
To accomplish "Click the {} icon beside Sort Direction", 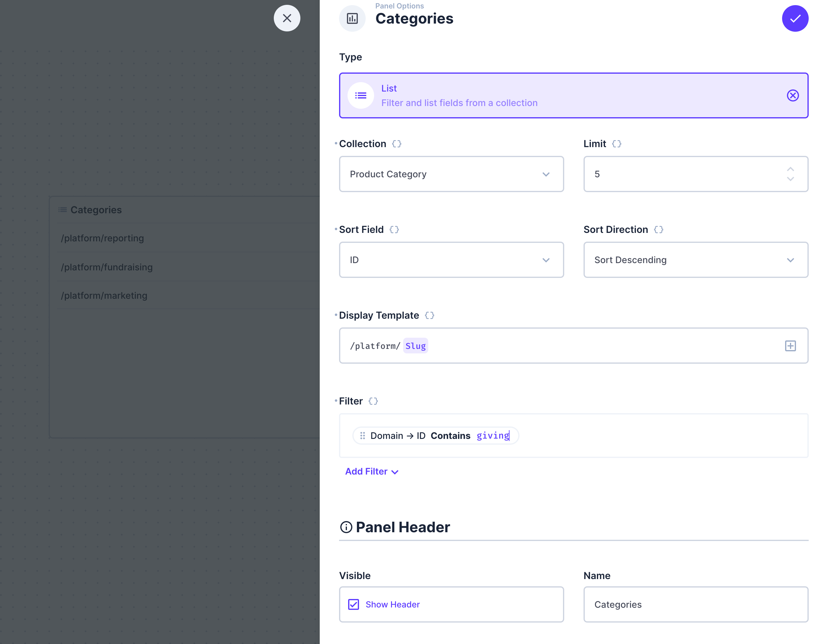I will point(658,229).
